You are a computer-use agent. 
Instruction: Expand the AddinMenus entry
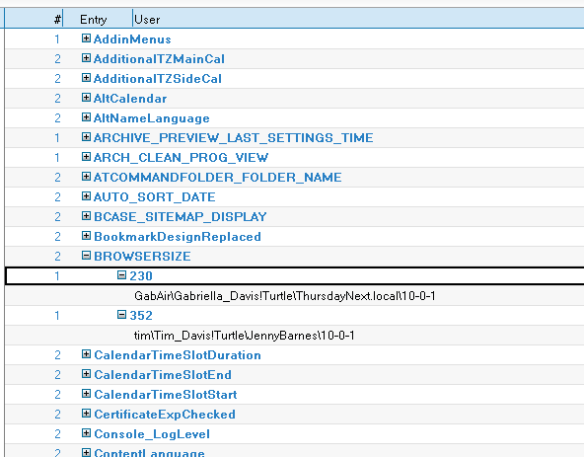point(86,38)
